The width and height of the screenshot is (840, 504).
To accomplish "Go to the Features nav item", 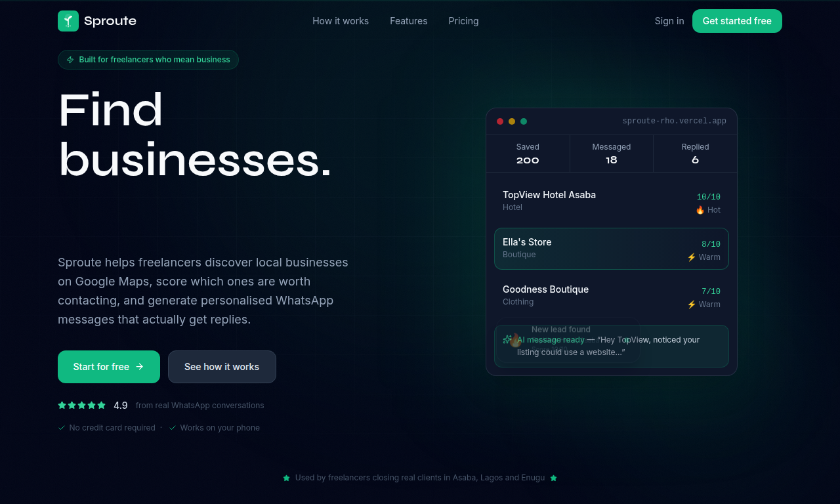I will (x=409, y=21).
